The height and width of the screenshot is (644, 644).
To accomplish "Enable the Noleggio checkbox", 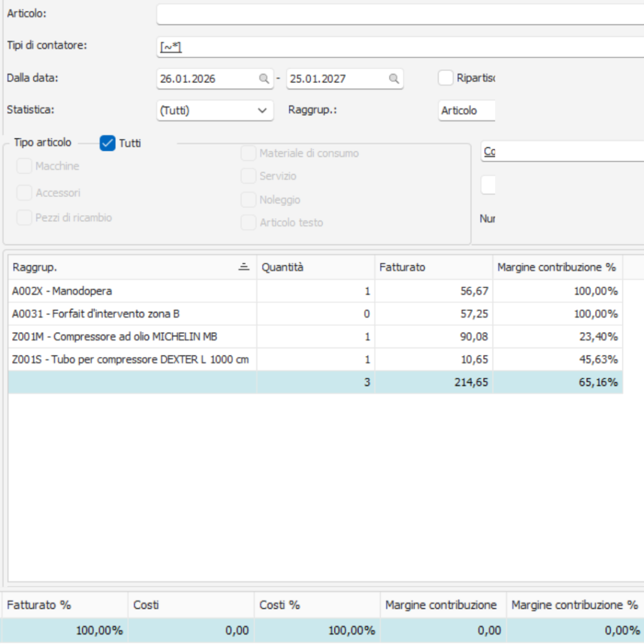I will tap(248, 199).
